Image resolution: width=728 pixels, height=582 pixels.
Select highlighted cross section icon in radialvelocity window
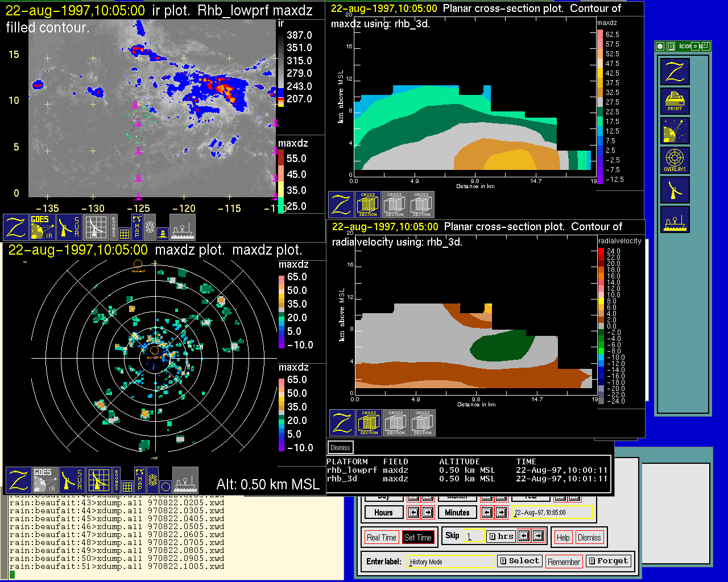369,423
